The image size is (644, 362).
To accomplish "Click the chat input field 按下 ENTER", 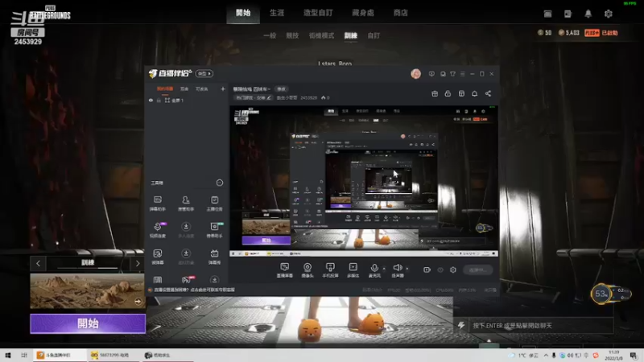I will click(x=540, y=326).
